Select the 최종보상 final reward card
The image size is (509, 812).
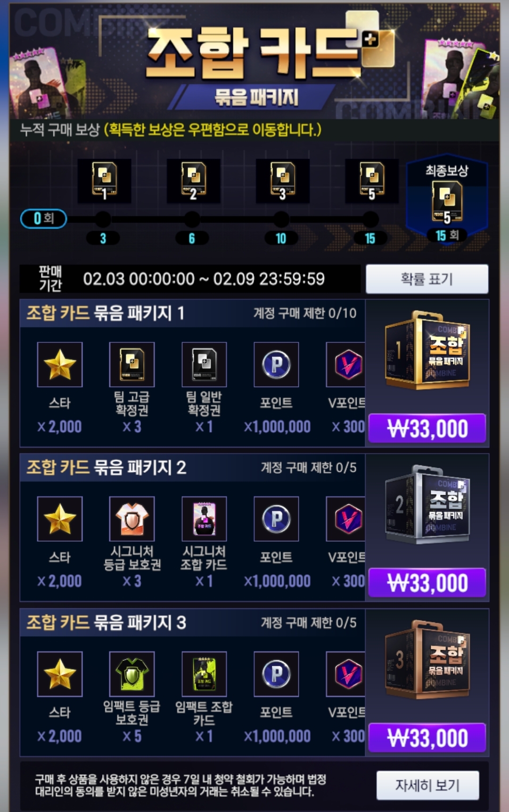(447, 198)
